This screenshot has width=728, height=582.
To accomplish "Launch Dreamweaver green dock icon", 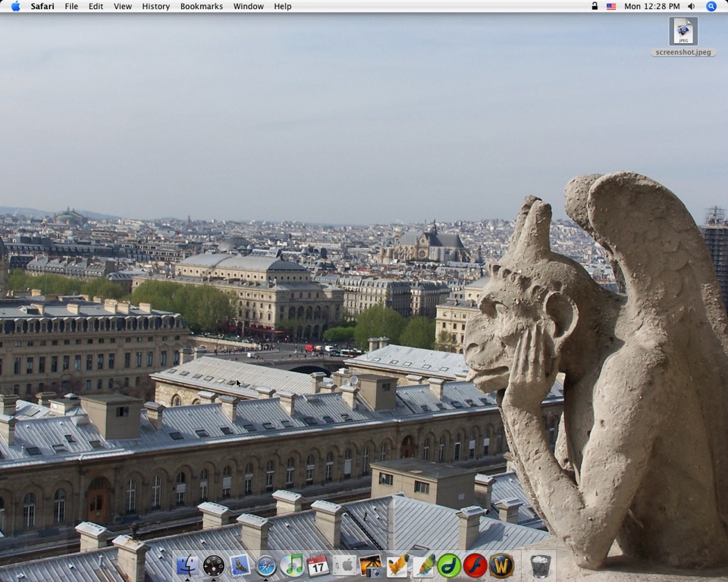I will pyautogui.click(x=449, y=565).
